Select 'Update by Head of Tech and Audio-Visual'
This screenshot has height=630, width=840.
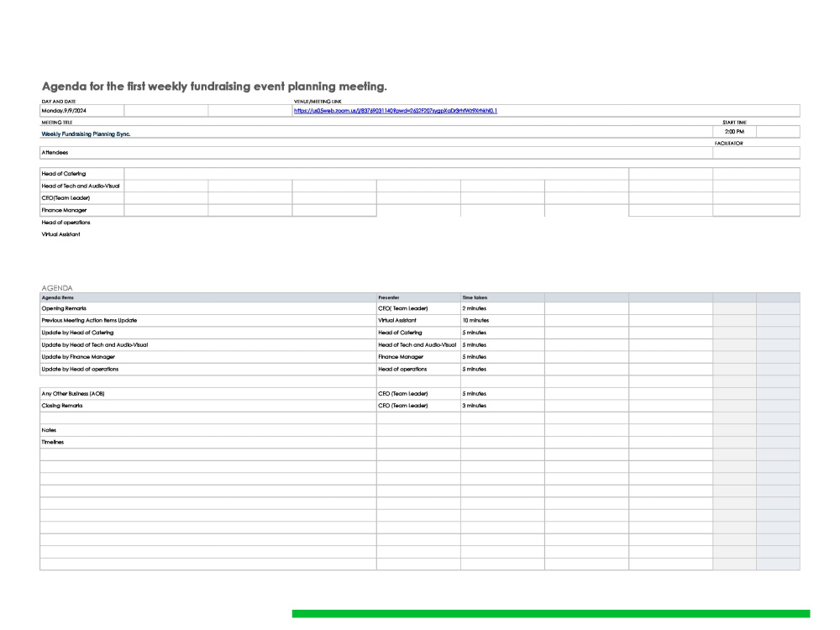pos(208,345)
